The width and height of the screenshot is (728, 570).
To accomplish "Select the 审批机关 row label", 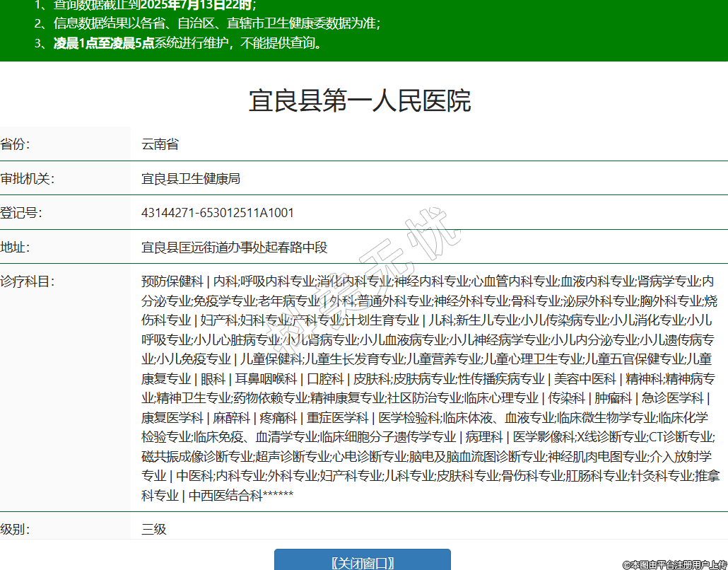I will (27, 179).
